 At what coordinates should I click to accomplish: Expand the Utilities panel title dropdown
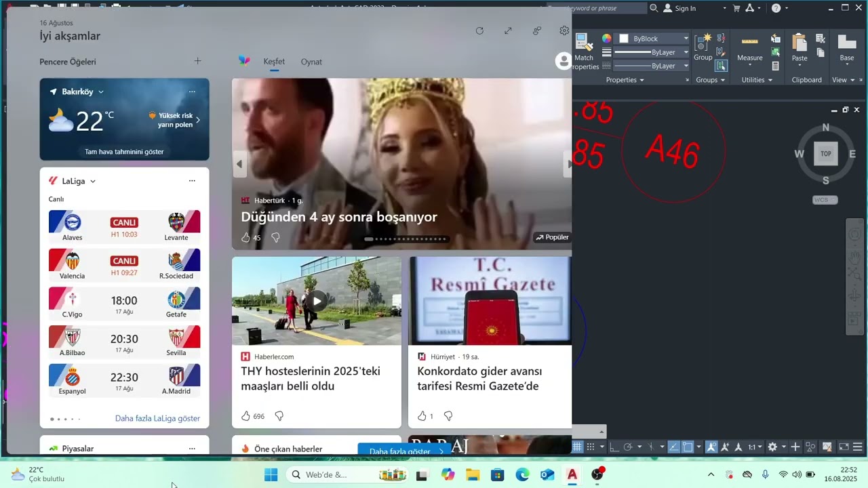coord(770,80)
